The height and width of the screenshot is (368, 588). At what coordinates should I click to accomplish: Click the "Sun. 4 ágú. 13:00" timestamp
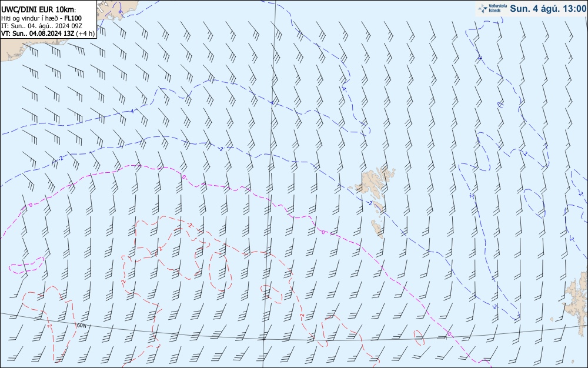pyautogui.click(x=548, y=9)
